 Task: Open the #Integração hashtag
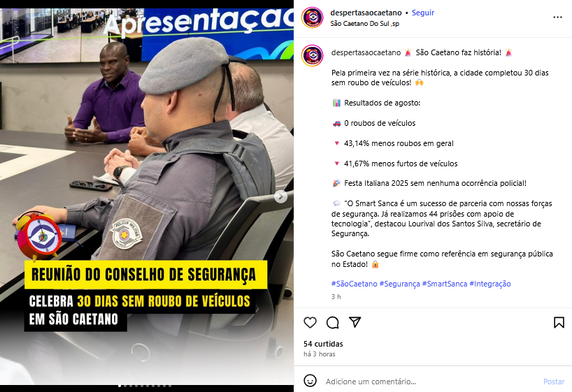pyautogui.click(x=490, y=284)
